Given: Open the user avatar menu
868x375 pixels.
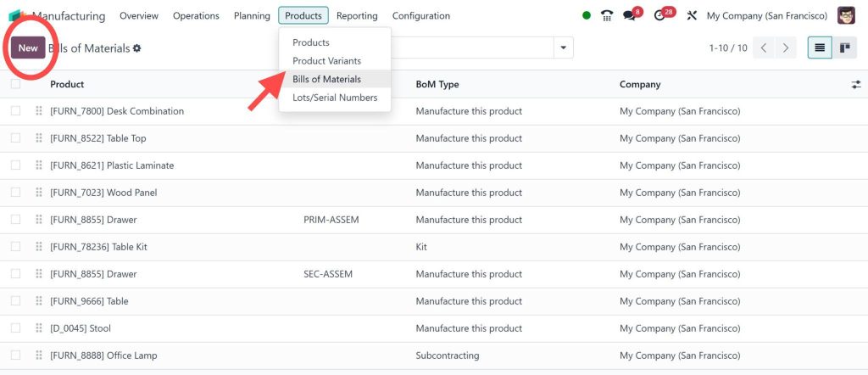Looking at the screenshot, I should click(x=846, y=15).
